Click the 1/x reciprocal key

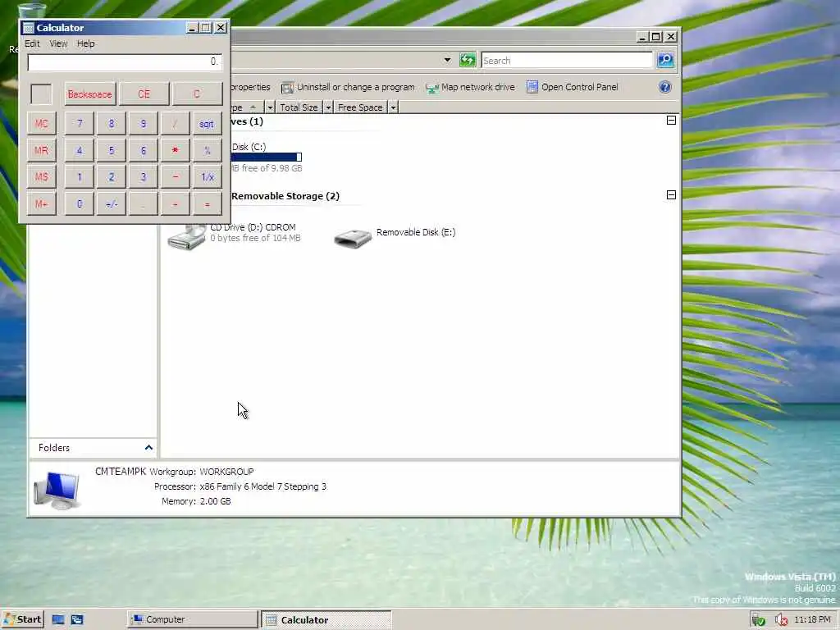207,177
